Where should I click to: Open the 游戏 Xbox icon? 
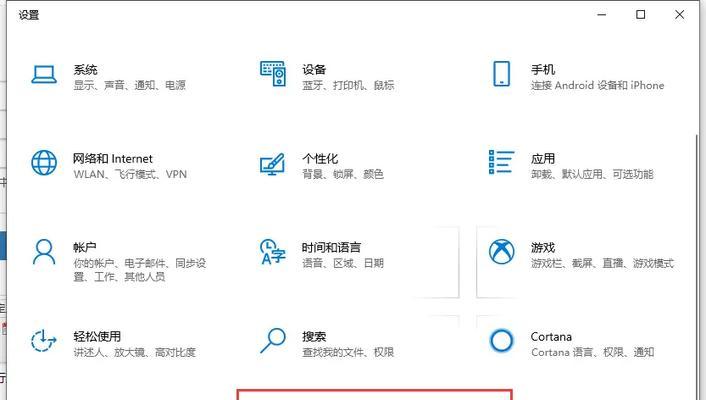pyautogui.click(x=502, y=251)
